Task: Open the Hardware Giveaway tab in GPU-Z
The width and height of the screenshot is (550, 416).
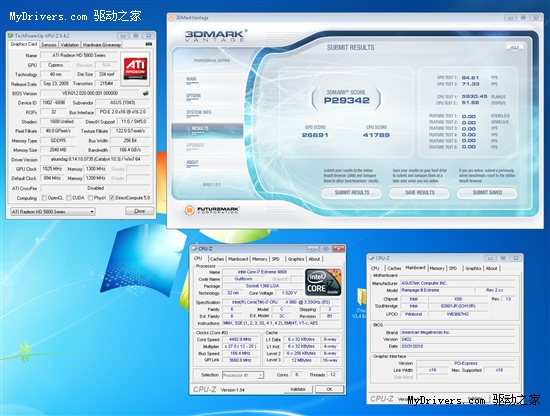Action: click(102, 45)
